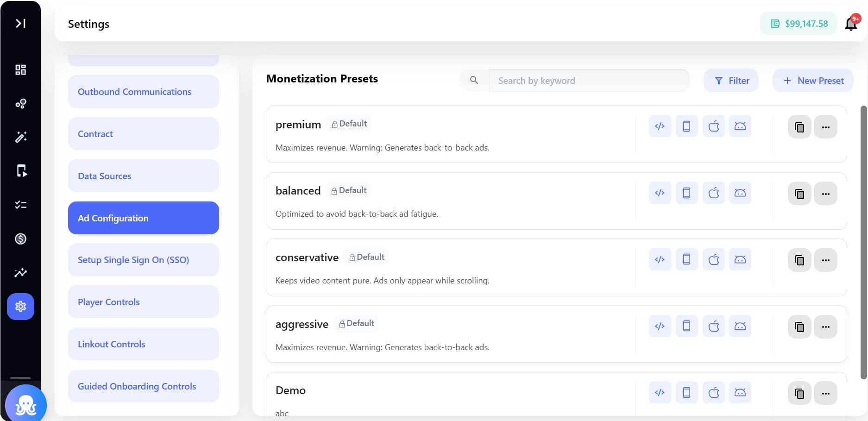Viewport: 868px width, 421px height.
Task: Focus the Search by keyword field
Action: point(589,81)
